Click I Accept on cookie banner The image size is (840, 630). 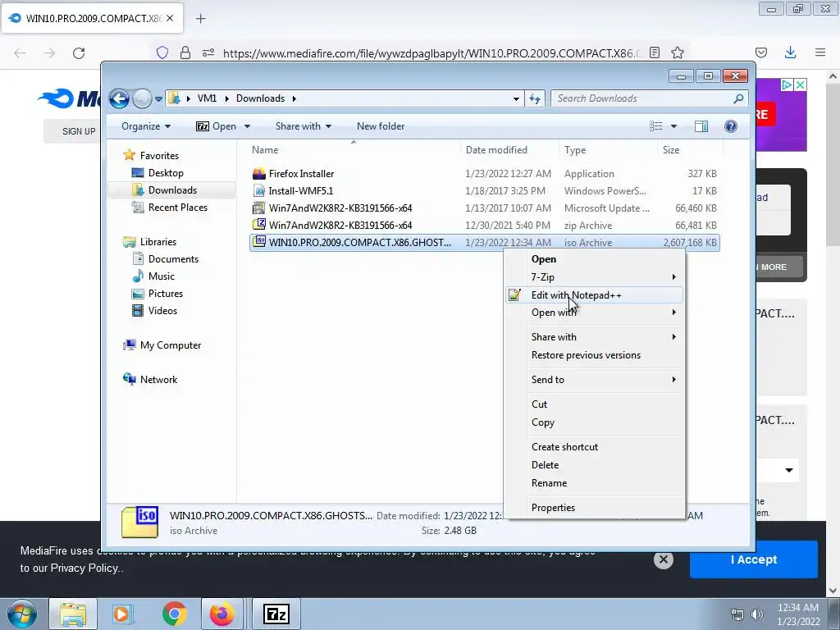[x=754, y=559]
